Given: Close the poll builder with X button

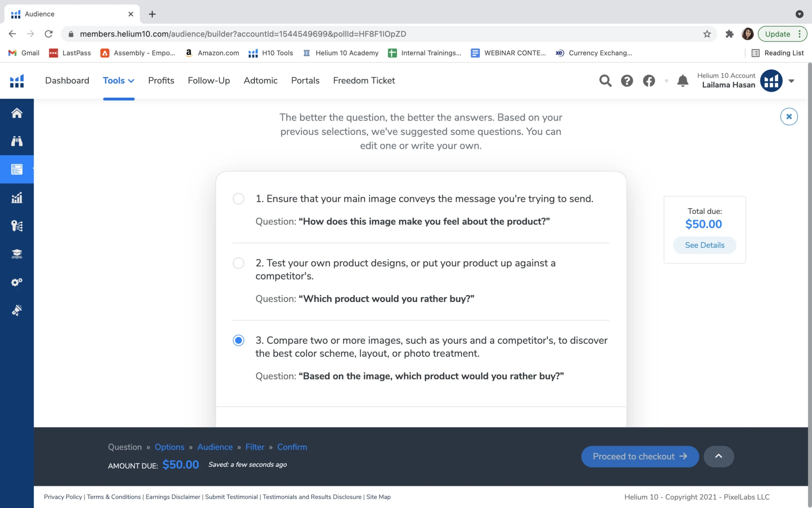Looking at the screenshot, I should [789, 116].
